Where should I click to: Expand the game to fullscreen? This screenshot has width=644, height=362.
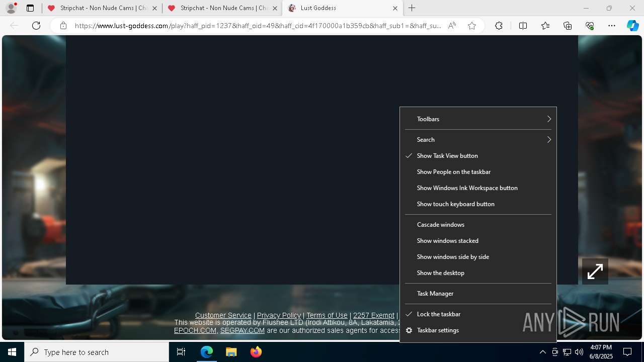coord(595,271)
